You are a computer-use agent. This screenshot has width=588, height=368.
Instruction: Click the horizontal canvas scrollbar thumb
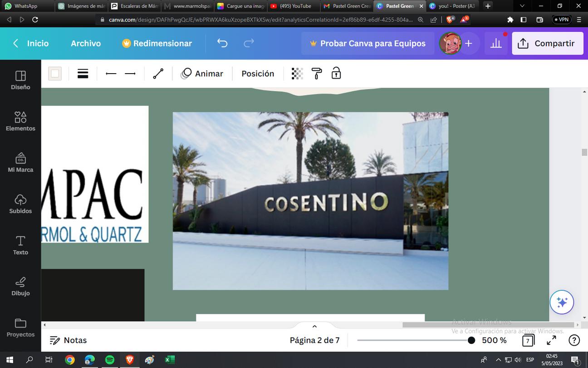tap(489, 325)
